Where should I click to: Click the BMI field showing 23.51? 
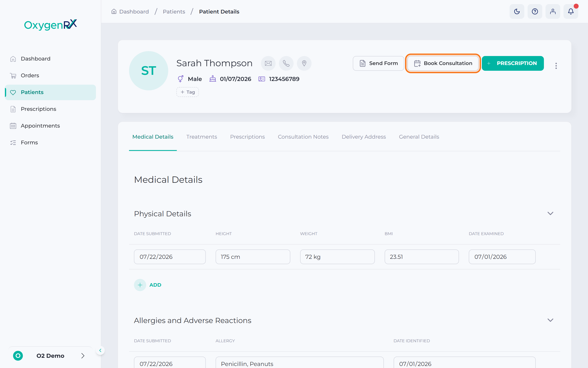click(x=422, y=257)
